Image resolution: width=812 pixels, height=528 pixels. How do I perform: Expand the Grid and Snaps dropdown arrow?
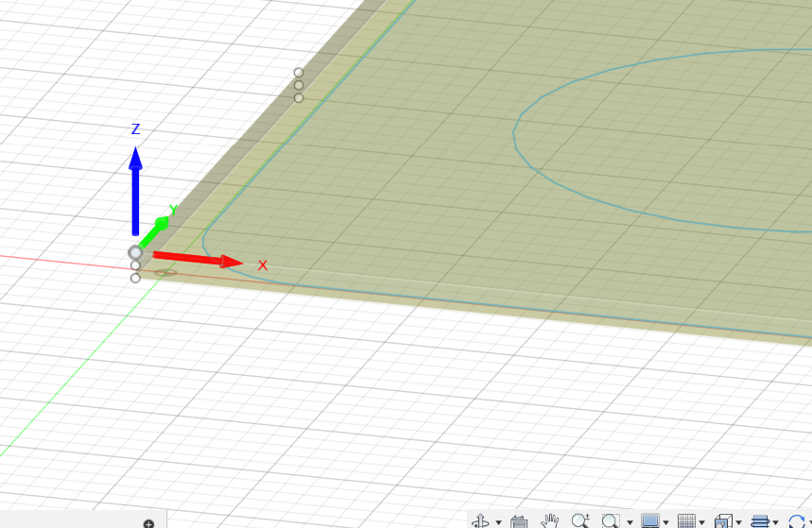[701, 522]
